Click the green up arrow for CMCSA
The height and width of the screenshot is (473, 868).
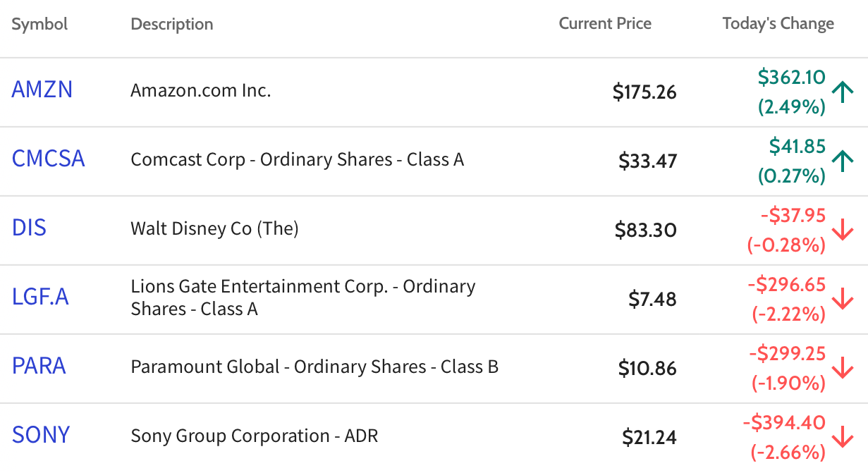(x=843, y=161)
